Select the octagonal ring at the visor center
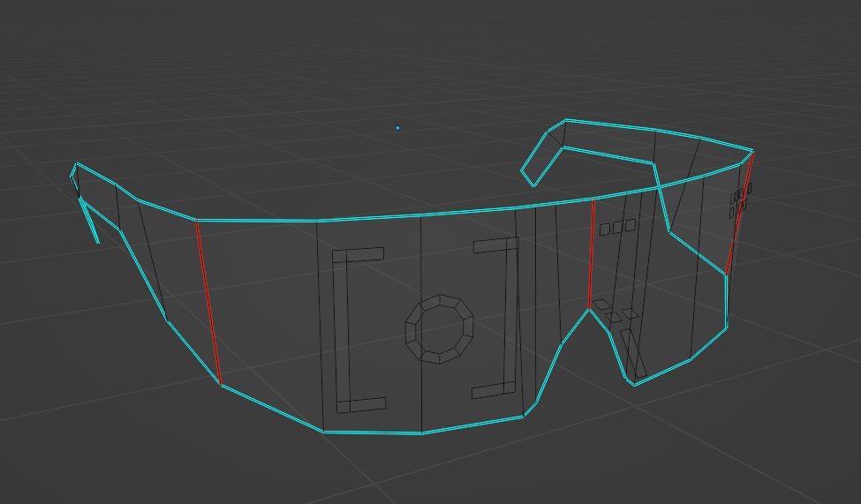 coord(439,329)
